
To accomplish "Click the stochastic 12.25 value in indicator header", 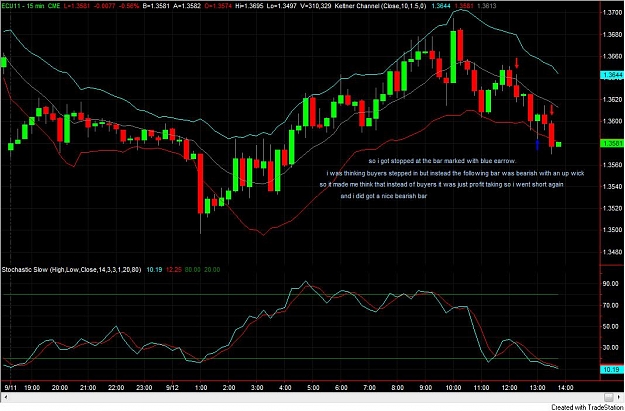I will (x=174, y=270).
